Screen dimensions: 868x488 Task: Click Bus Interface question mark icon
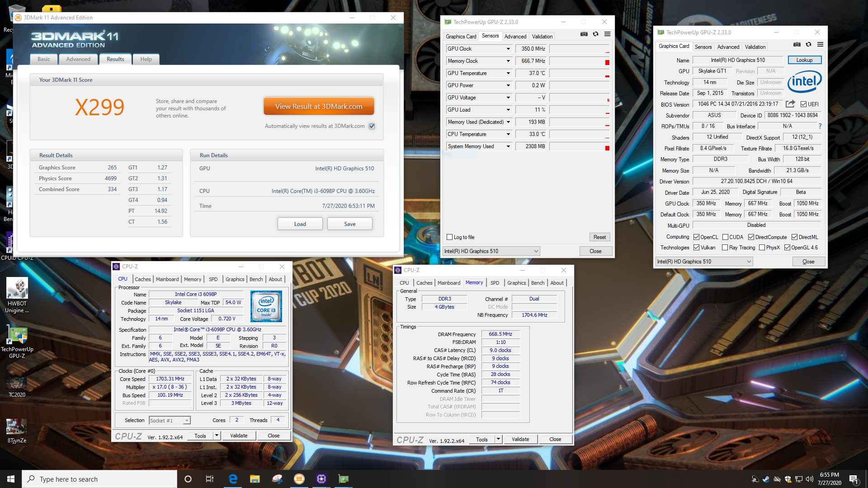(820, 126)
